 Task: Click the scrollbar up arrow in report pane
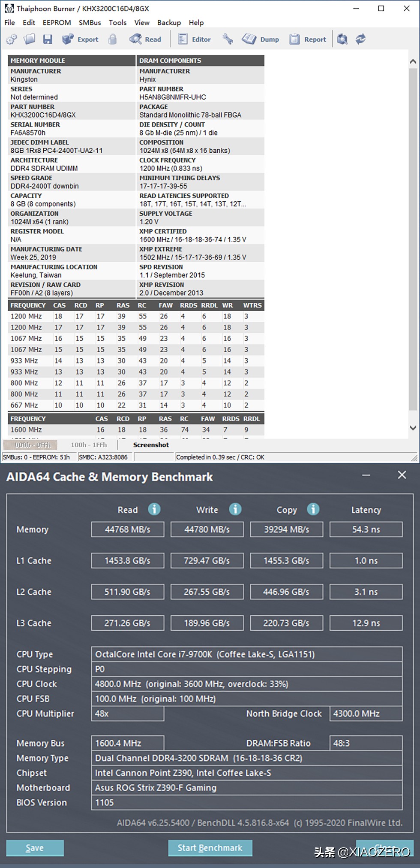(x=413, y=61)
